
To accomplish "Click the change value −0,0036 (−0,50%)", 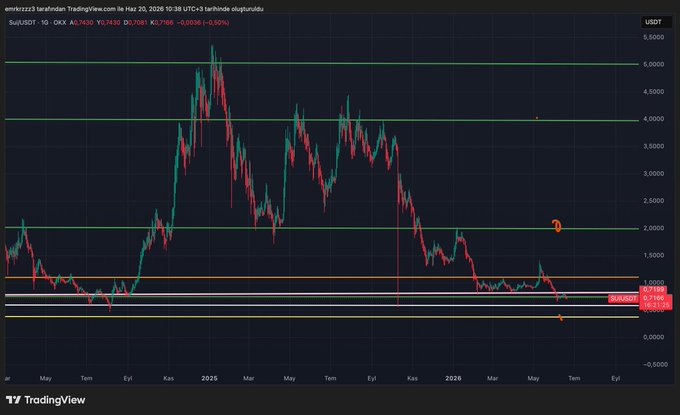I will coord(203,23).
